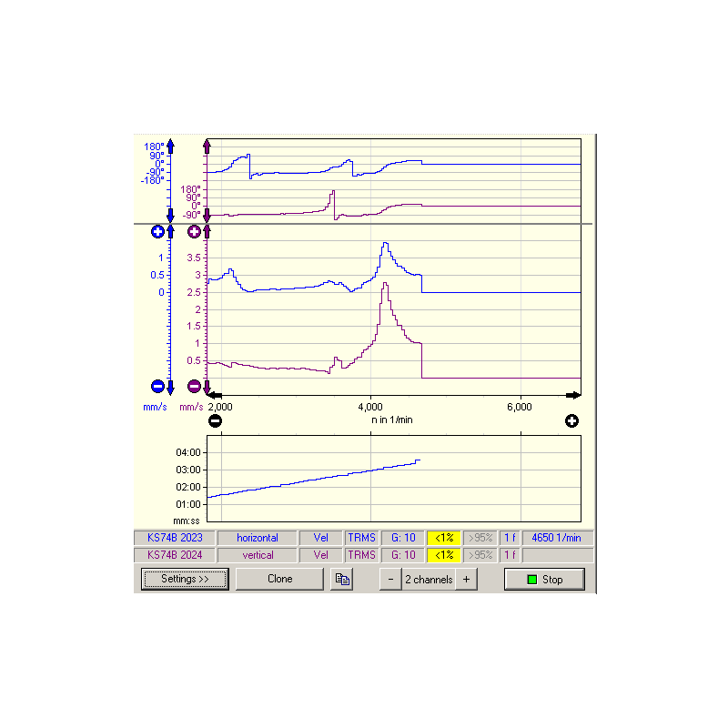This screenshot has width=728, height=728.
Task: Click the blue down arrow on amplitude axis
Action: (x=170, y=388)
